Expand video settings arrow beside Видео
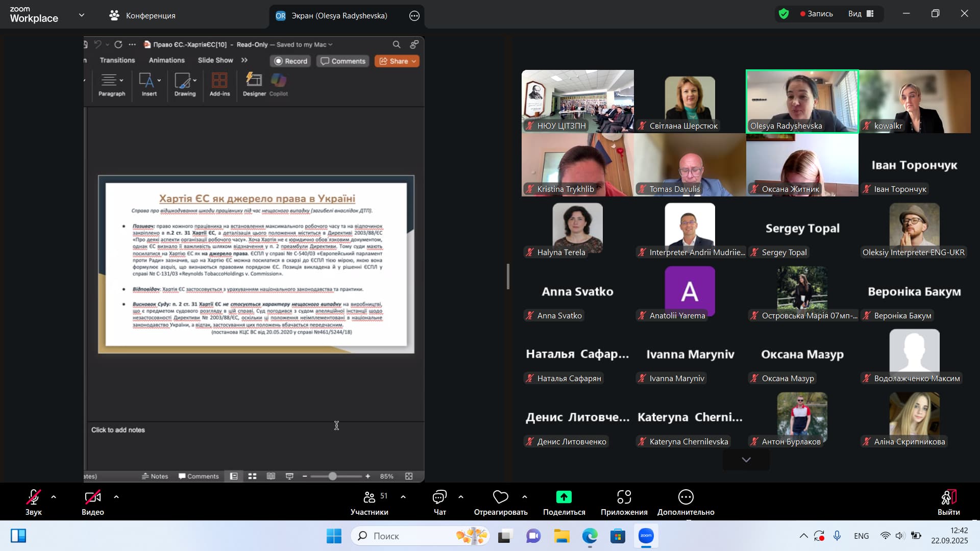The image size is (980, 551). 116,497
